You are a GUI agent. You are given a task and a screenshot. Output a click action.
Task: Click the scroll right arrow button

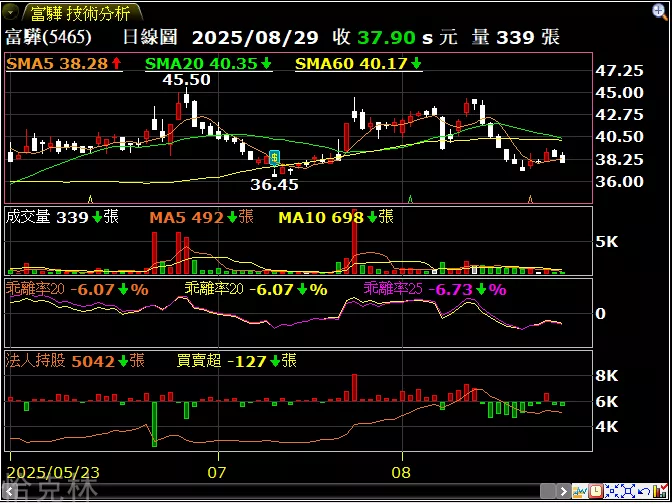[x=564, y=491]
